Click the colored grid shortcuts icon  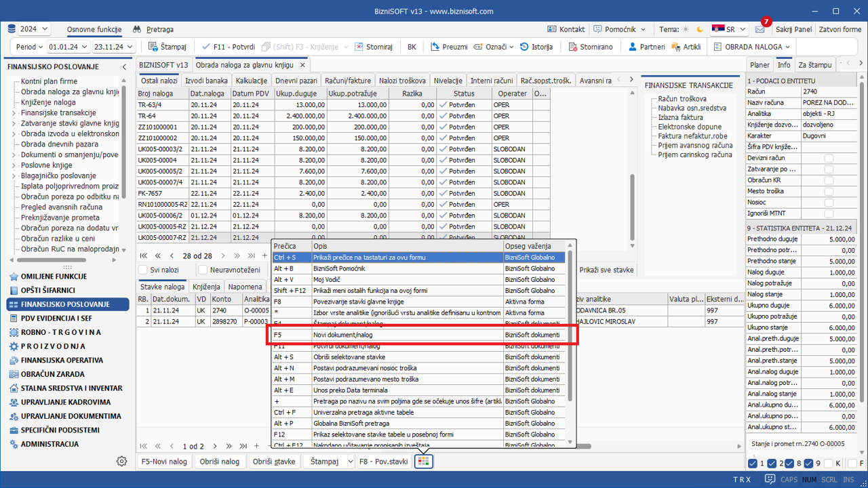[x=423, y=462]
